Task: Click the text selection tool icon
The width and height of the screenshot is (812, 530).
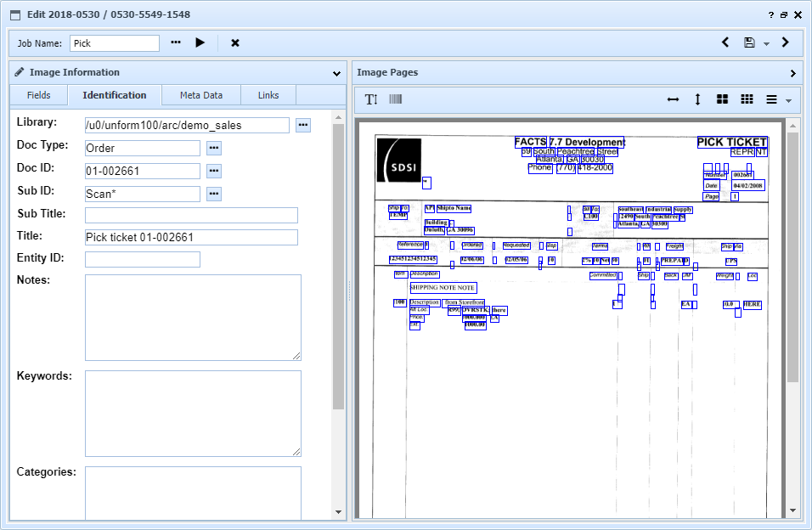Action: pos(371,99)
